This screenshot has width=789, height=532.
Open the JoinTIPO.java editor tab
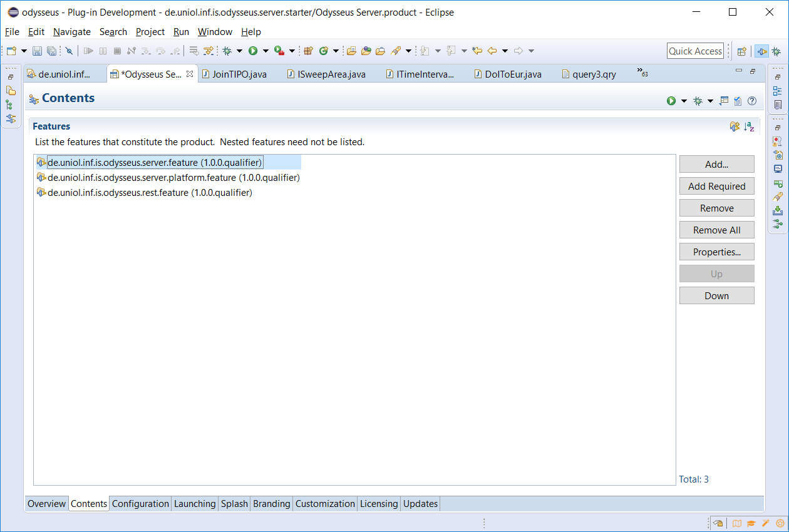pos(239,74)
